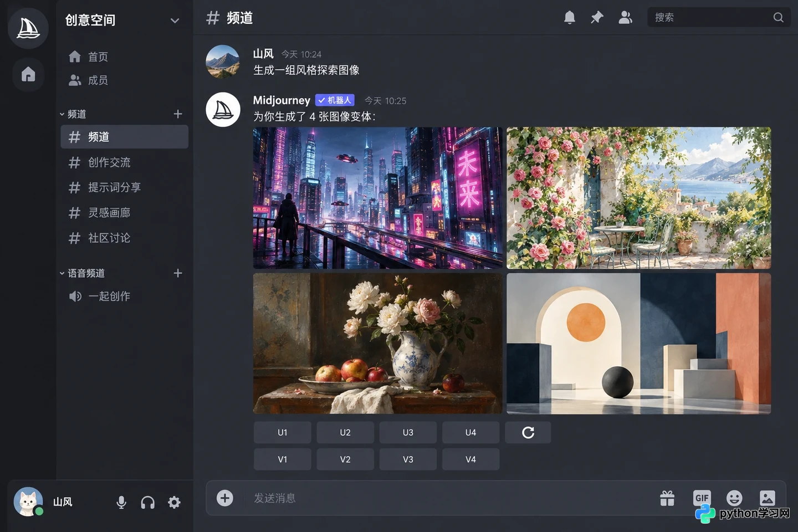Toggle microphone mute

click(x=121, y=503)
